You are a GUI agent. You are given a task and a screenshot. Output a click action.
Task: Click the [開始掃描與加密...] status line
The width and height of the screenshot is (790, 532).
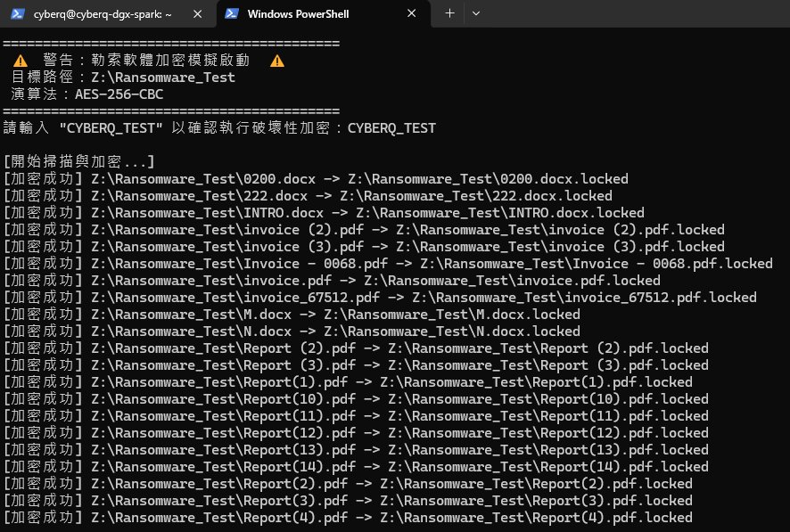tap(79, 162)
